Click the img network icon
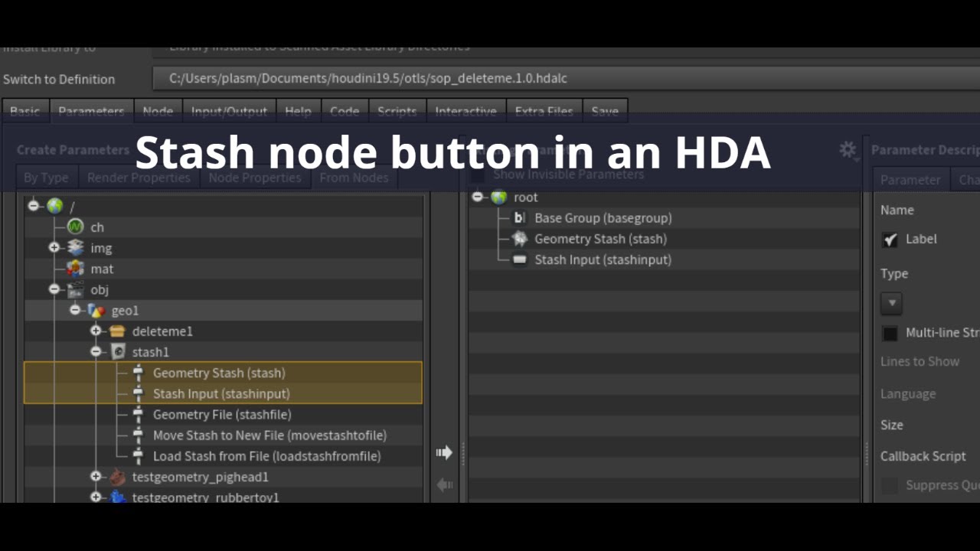 pyautogui.click(x=75, y=247)
